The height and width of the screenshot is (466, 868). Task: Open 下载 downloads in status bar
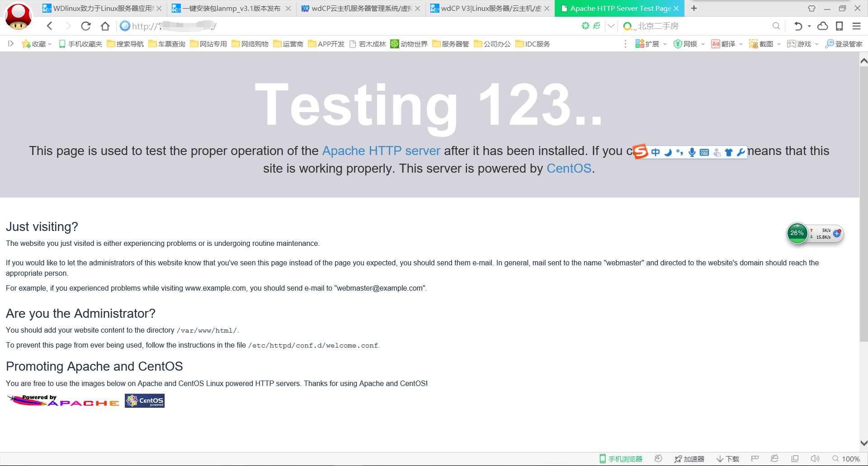(728, 459)
